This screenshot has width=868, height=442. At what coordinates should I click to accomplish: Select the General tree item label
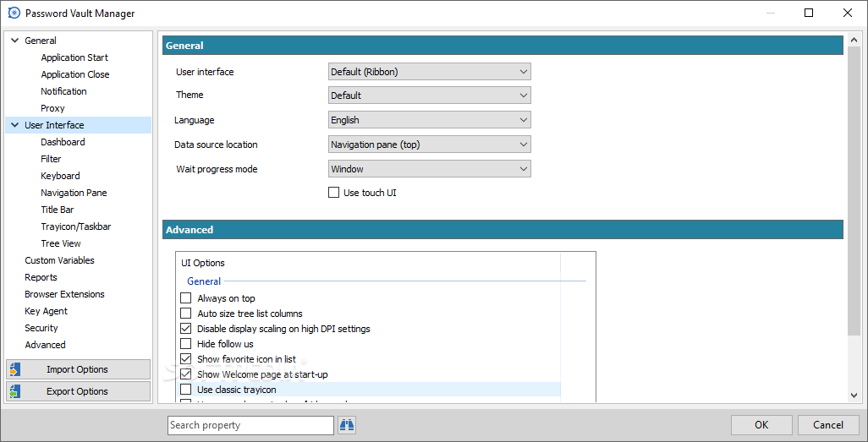pos(41,41)
